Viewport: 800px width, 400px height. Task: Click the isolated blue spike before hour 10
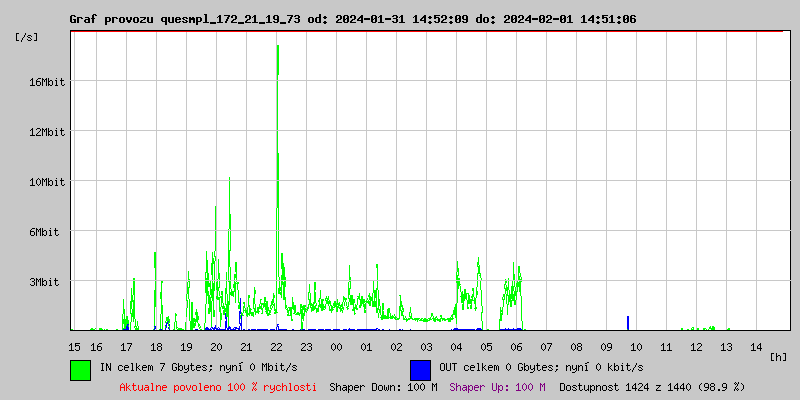pos(628,322)
